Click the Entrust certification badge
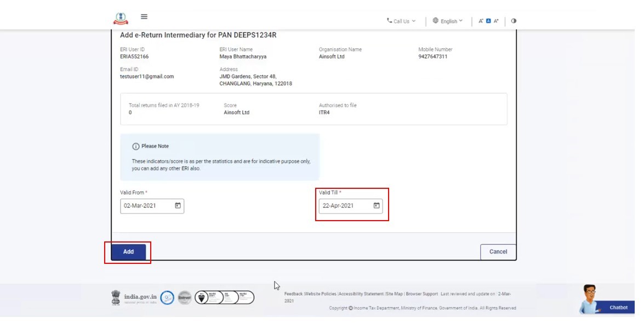Screen dimensions: 644x323 [185, 297]
